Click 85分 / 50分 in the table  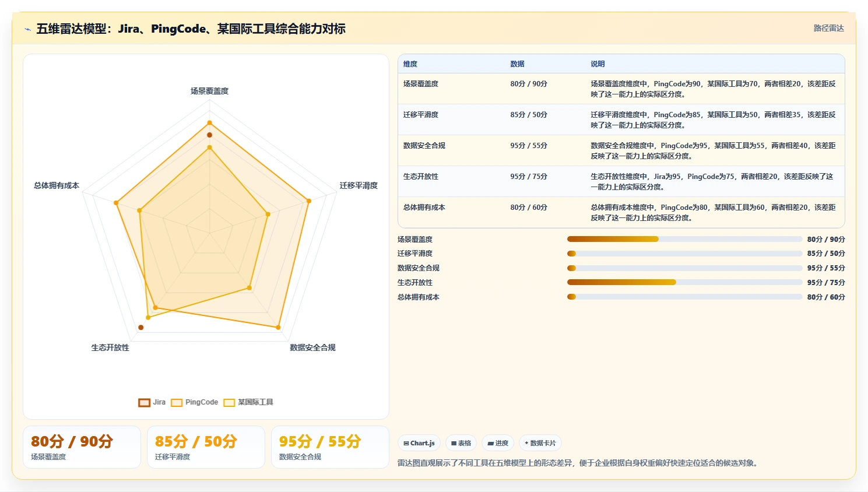pos(529,115)
